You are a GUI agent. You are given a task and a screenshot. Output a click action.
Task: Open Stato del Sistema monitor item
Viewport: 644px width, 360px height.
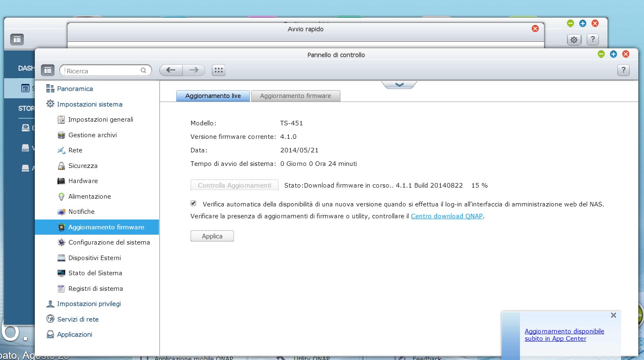click(x=95, y=273)
